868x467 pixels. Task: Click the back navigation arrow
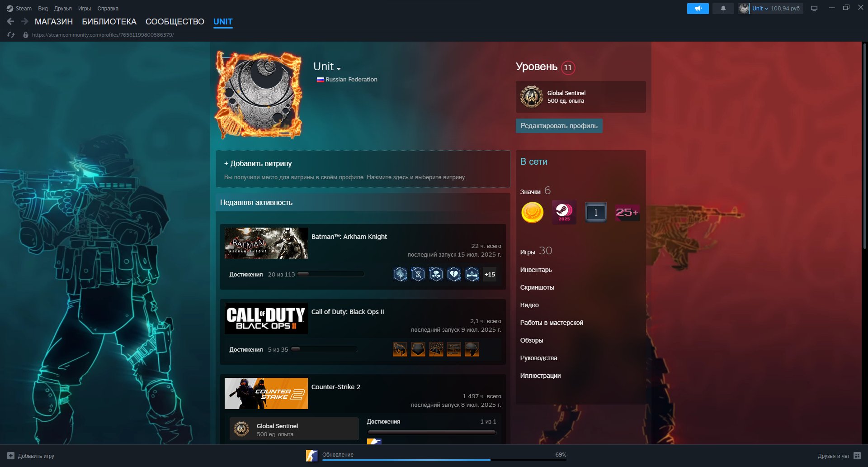click(x=10, y=21)
